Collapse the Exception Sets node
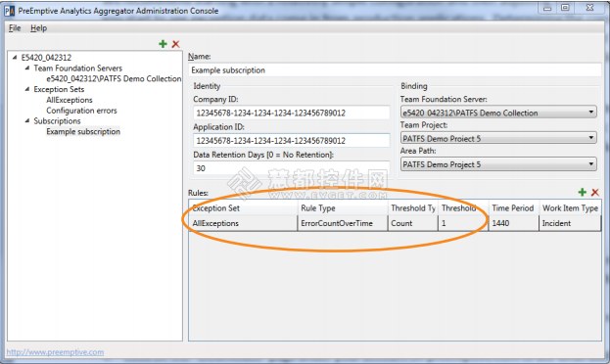The height and width of the screenshot is (364, 610). 26,89
